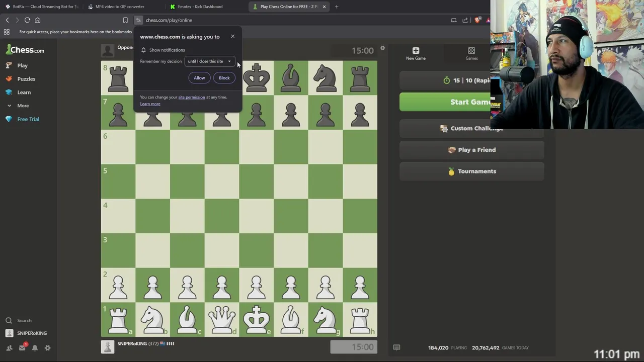Open sidebar settings gear

[48, 348]
